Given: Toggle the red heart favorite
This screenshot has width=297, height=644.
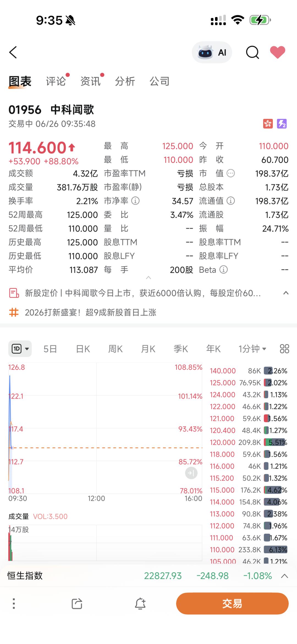Looking at the screenshot, I should click(277, 52).
